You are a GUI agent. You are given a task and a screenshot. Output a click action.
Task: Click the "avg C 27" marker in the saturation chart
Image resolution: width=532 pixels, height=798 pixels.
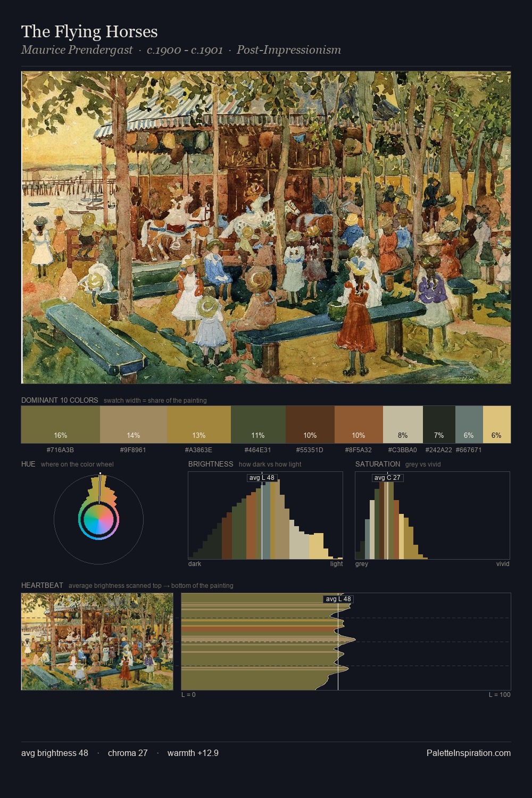pyautogui.click(x=387, y=478)
